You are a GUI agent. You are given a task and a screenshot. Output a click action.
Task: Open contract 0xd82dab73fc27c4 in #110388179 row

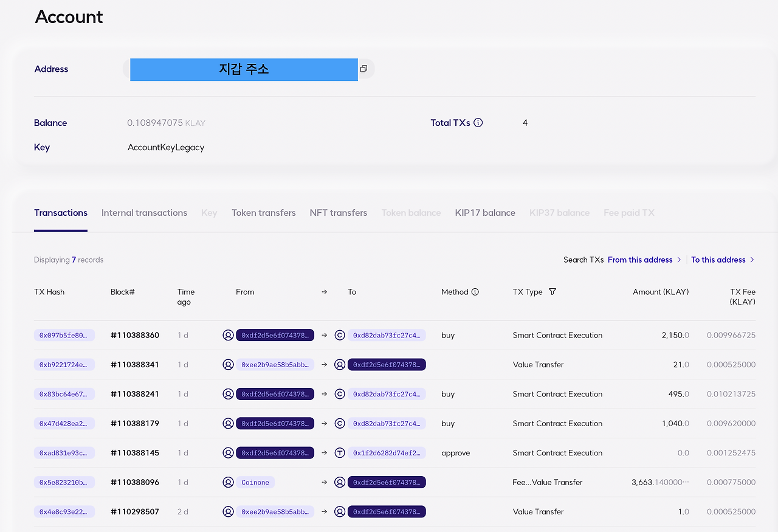click(387, 423)
